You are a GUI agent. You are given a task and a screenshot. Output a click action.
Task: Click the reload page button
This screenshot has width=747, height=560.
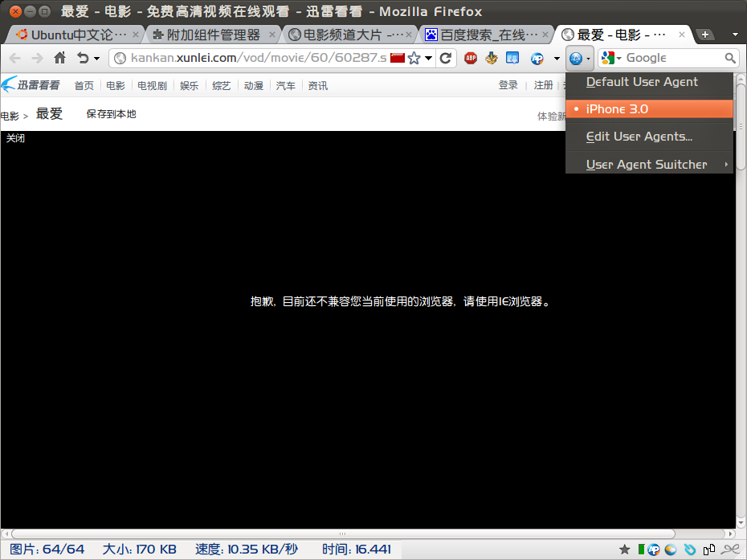point(446,58)
